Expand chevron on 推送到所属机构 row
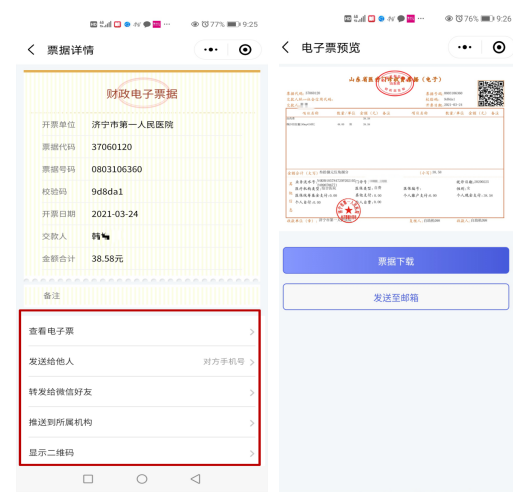This screenshot has width=513, height=502. pyautogui.click(x=252, y=423)
